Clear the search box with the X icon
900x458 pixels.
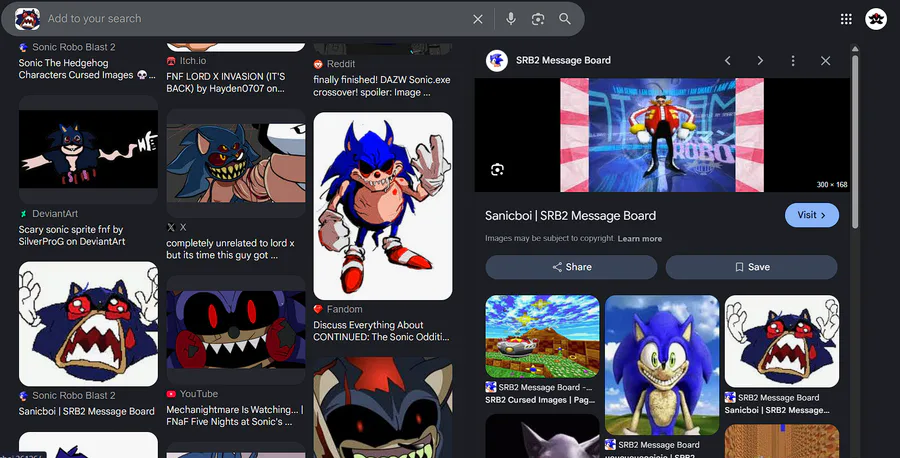478,19
